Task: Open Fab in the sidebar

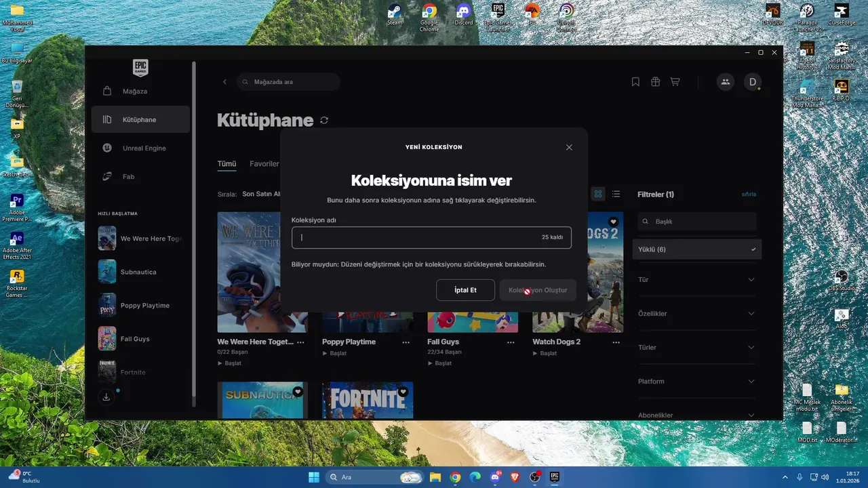Action: pyautogui.click(x=140, y=176)
